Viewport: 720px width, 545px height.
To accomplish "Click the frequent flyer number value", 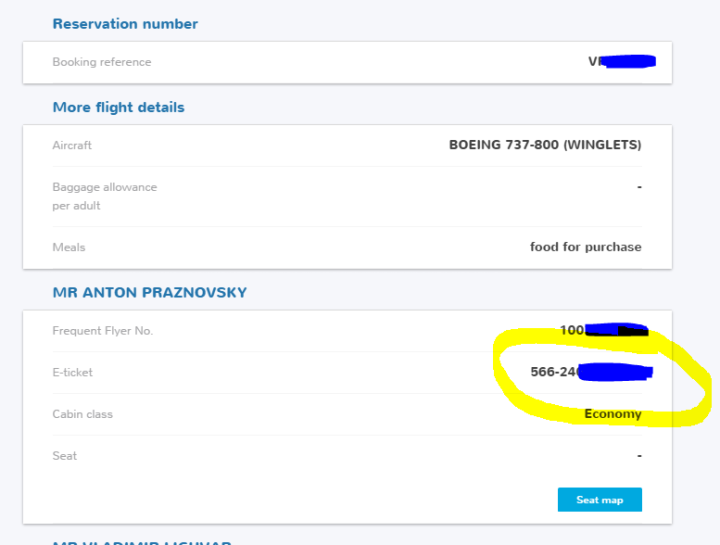I will click(603, 330).
